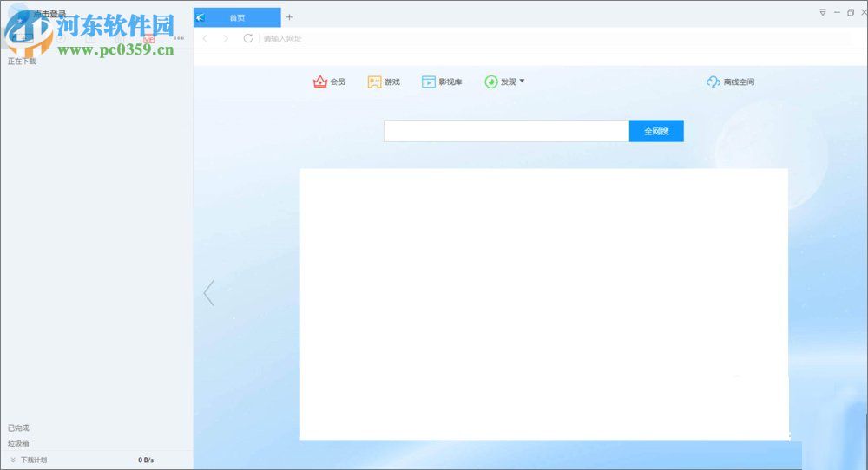Focus the search input box
Image resolution: width=868 pixels, height=470 pixels.
coord(507,131)
